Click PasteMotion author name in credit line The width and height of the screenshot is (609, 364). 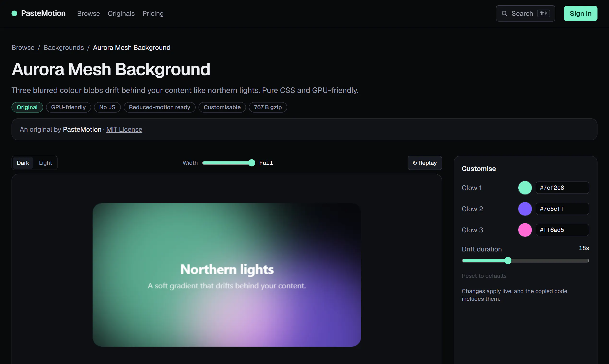(82, 129)
